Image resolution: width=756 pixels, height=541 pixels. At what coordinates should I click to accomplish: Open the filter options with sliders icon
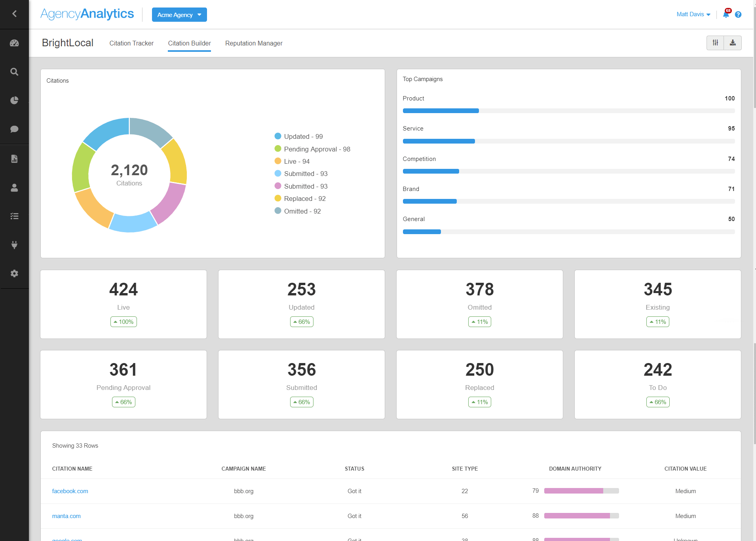click(x=715, y=43)
